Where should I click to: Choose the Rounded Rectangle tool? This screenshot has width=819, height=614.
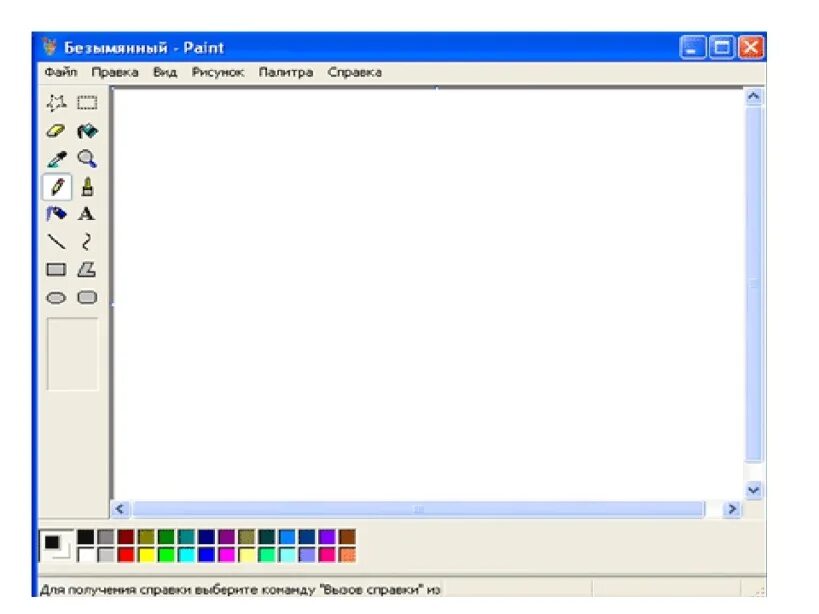click(x=87, y=297)
